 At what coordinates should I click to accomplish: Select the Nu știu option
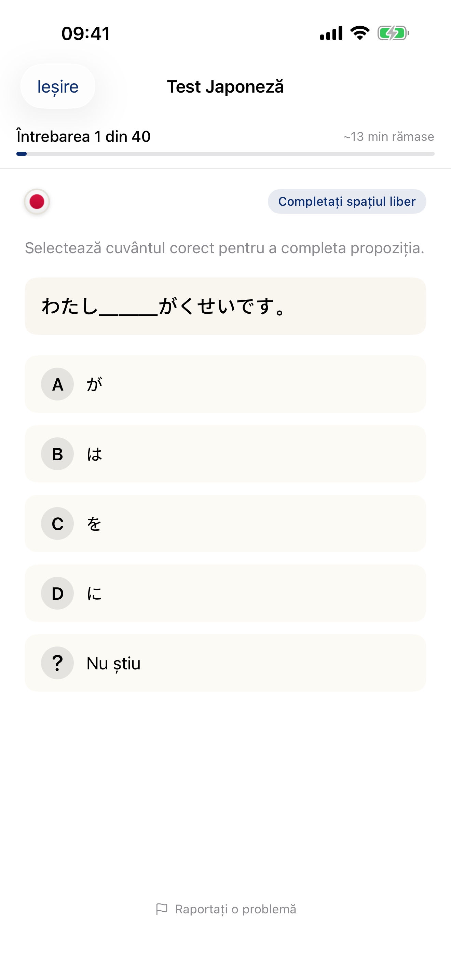(x=225, y=663)
